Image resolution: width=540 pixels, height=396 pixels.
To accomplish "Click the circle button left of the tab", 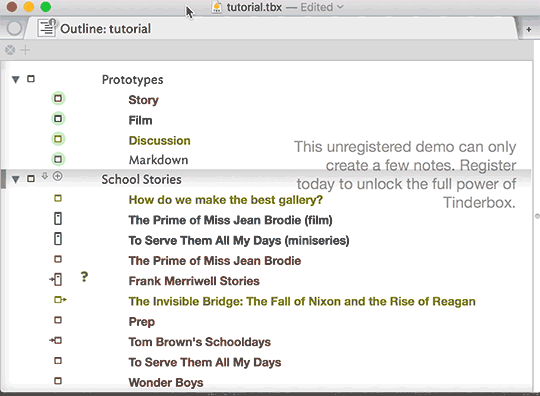I will coord(14,28).
